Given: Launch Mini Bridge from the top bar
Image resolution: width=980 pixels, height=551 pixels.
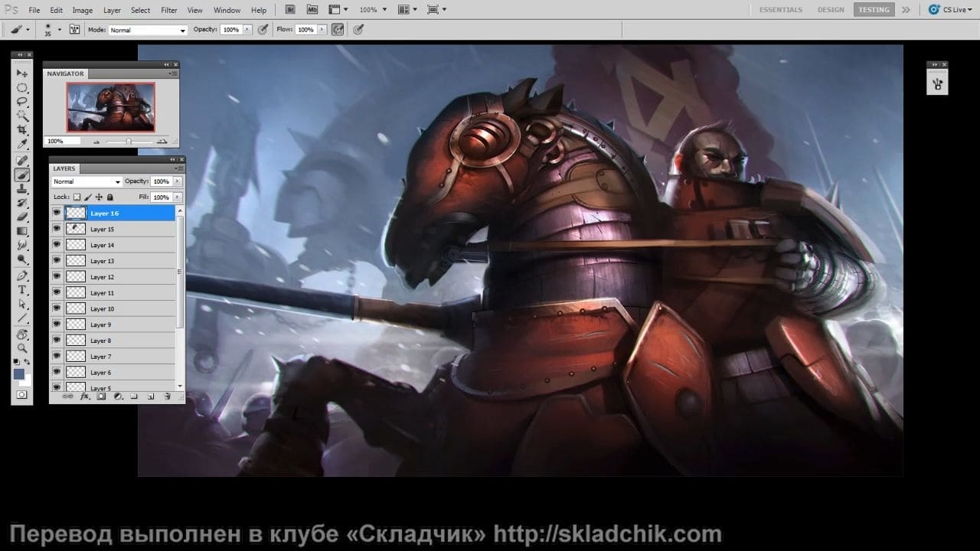Looking at the screenshot, I should coord(312,10).
